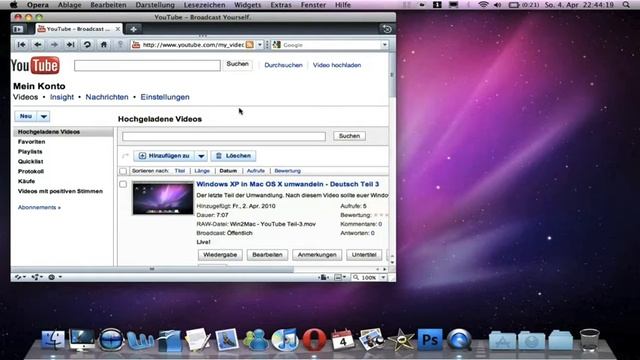
Task: Open the show images status bar dropdown
Action: 340,278
